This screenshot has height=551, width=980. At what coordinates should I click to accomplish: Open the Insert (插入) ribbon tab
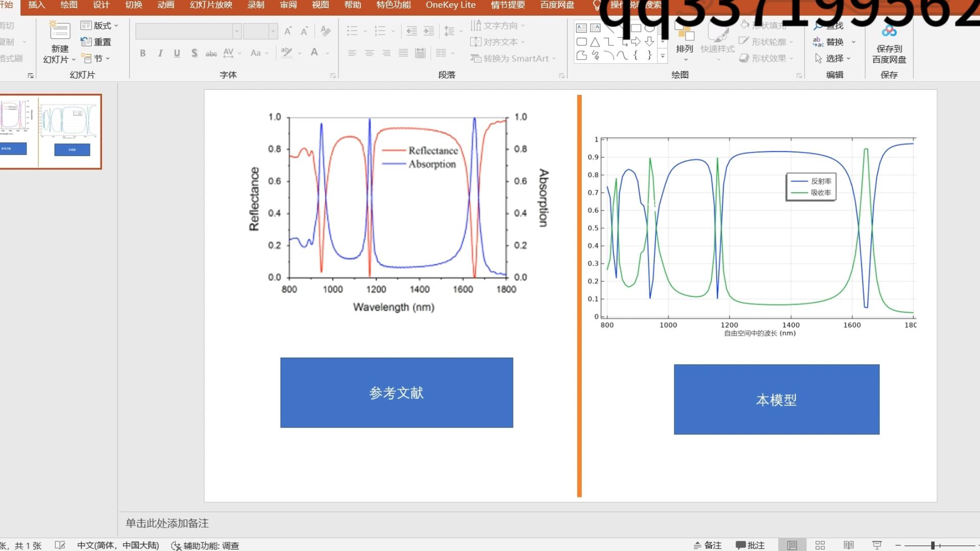tap(37, 5)
